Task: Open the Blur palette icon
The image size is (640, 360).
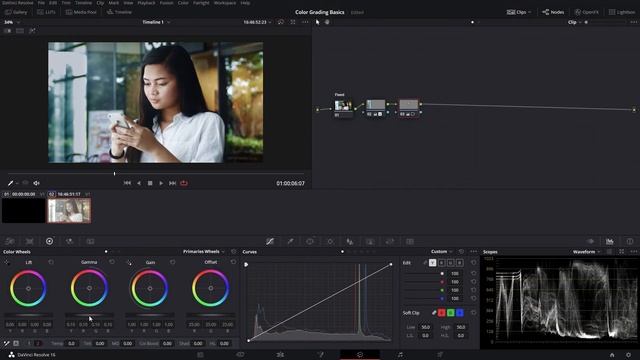Action: click(x=350, y=241)
